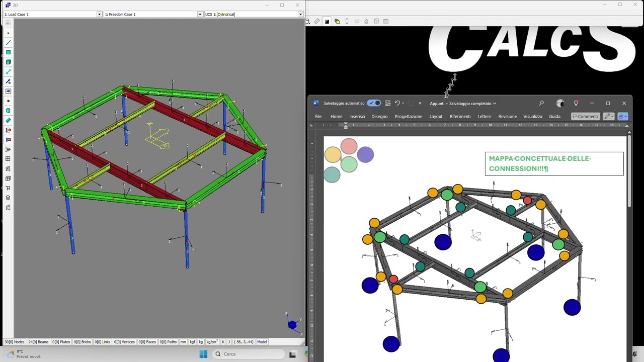Click the red dot tool in sidebar

point(8,101)
